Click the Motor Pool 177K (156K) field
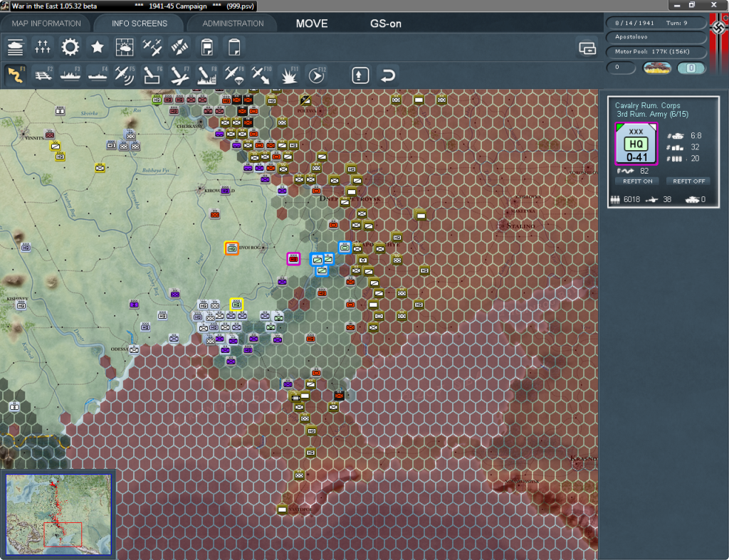This screenshot has height=560, width=729. 656,51
